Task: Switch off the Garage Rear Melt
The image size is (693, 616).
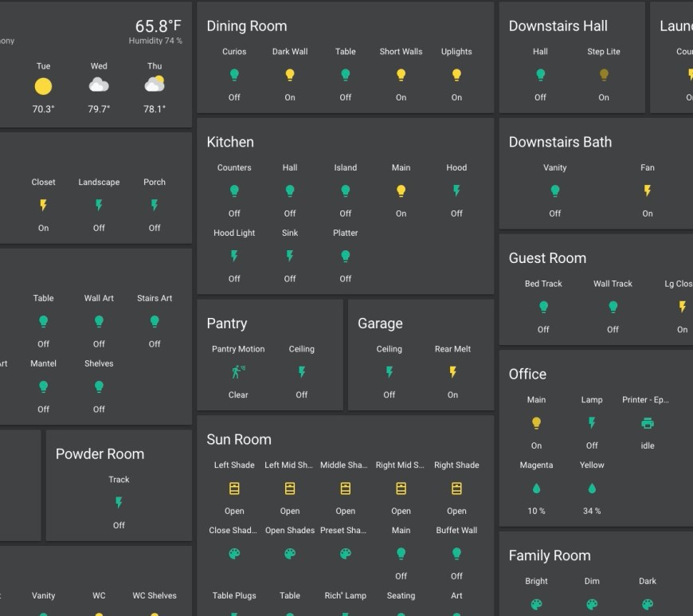Action: pos(452,371)
